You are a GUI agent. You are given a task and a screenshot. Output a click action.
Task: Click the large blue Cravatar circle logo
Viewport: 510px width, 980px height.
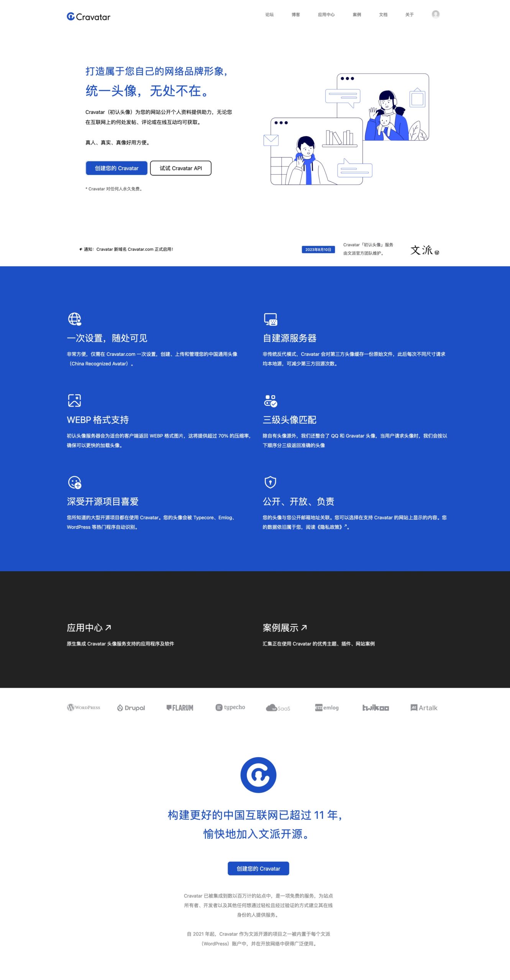pos(258,775)
